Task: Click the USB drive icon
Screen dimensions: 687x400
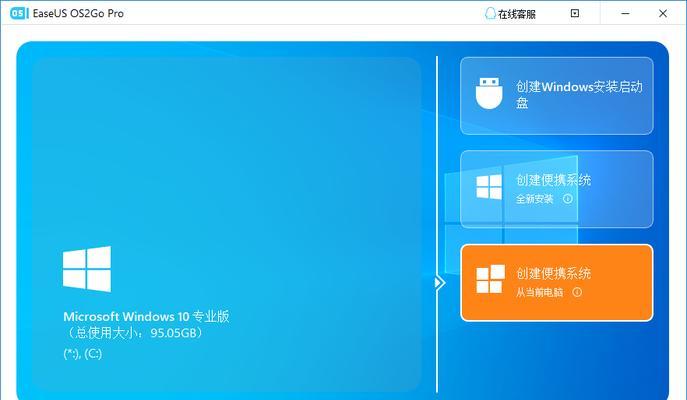Action: pyautogui.click(x=489, y=93)
